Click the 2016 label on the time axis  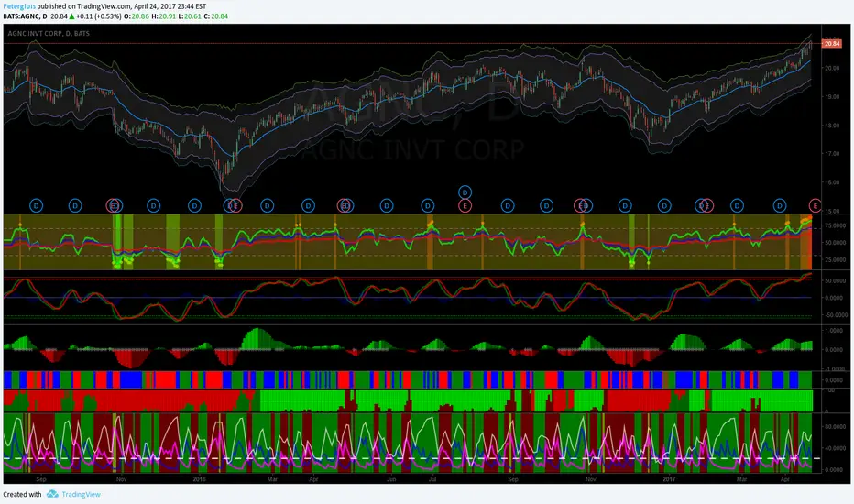200,479
